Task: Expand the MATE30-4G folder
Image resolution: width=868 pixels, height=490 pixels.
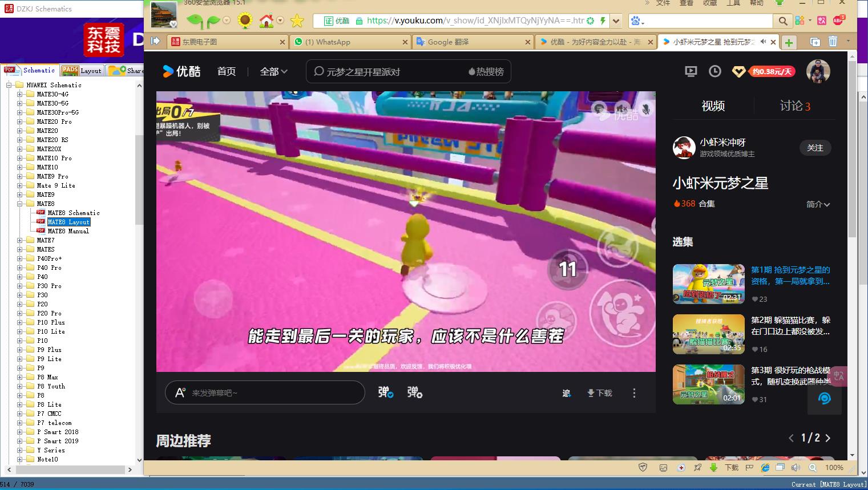Action: click(x=20, y=94)
